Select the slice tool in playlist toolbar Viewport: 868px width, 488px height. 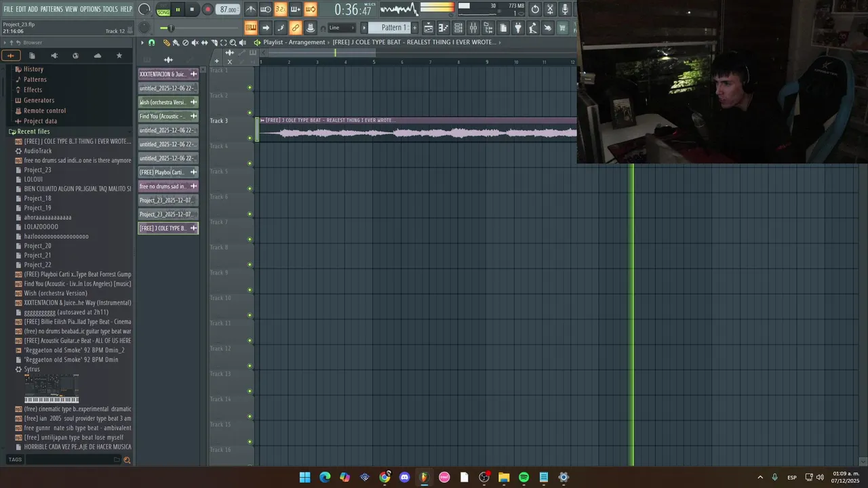(x=214, y=42)
